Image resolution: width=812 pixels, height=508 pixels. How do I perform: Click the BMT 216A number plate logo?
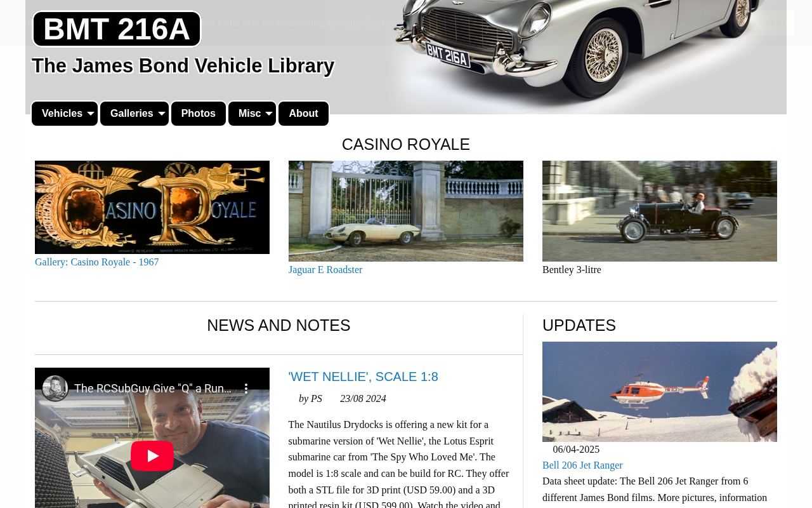coord(117,29)
